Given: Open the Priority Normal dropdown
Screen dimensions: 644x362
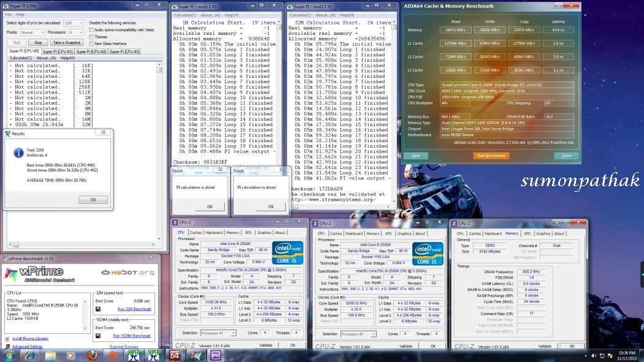Looking at the screenshot, I should tap(33, 32).
